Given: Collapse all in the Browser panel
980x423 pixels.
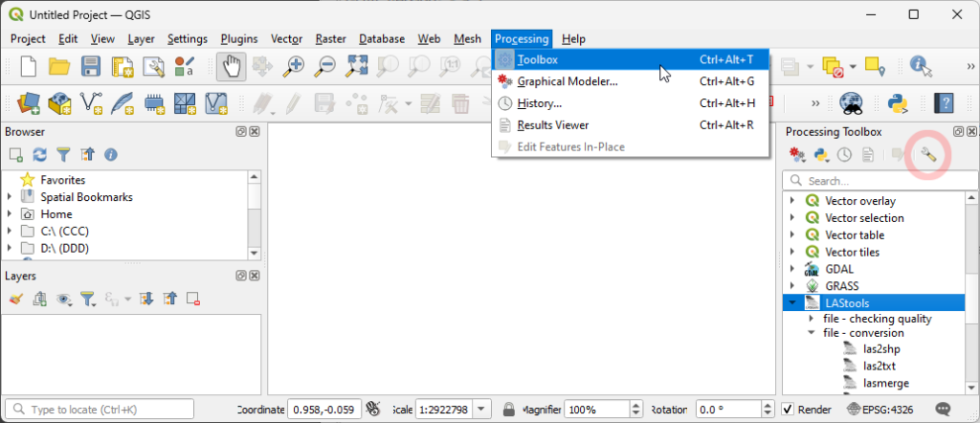Looking at the screenshot, I should tap(87, 154).
